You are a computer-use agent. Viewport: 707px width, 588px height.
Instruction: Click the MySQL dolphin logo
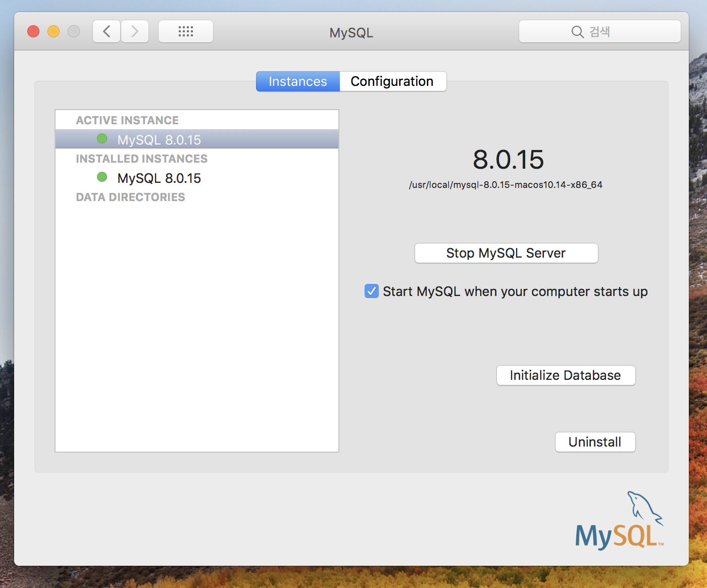tap(620, 521)
